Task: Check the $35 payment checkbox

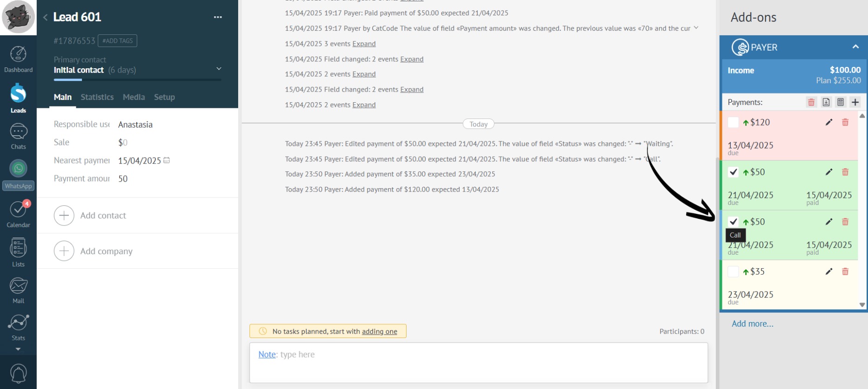Action: (x=733, y=271)
